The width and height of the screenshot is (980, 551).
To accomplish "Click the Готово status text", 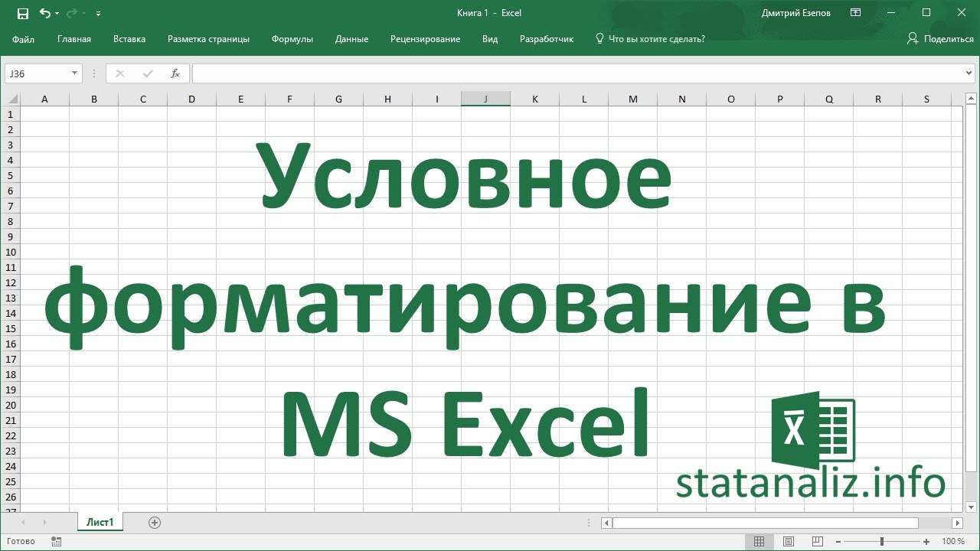I will (x=20, y=541).
